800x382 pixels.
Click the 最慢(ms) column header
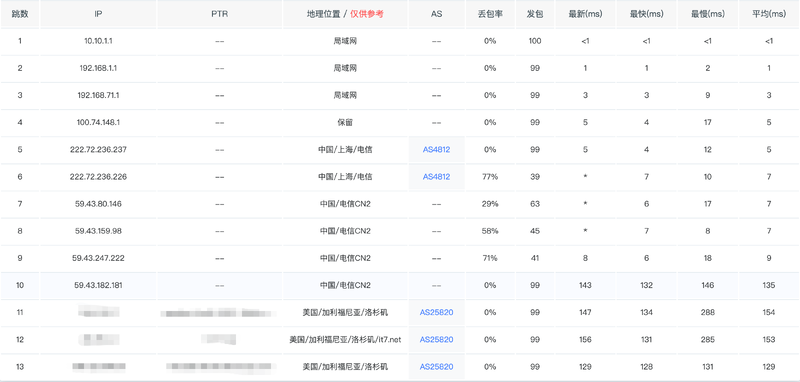pos(708,14)
